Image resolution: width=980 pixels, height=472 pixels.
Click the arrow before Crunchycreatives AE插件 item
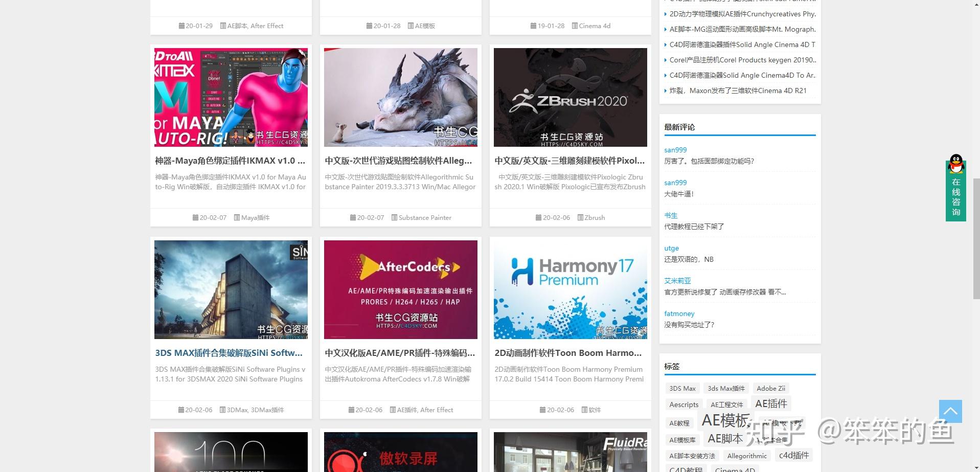(x=666, y=14)
